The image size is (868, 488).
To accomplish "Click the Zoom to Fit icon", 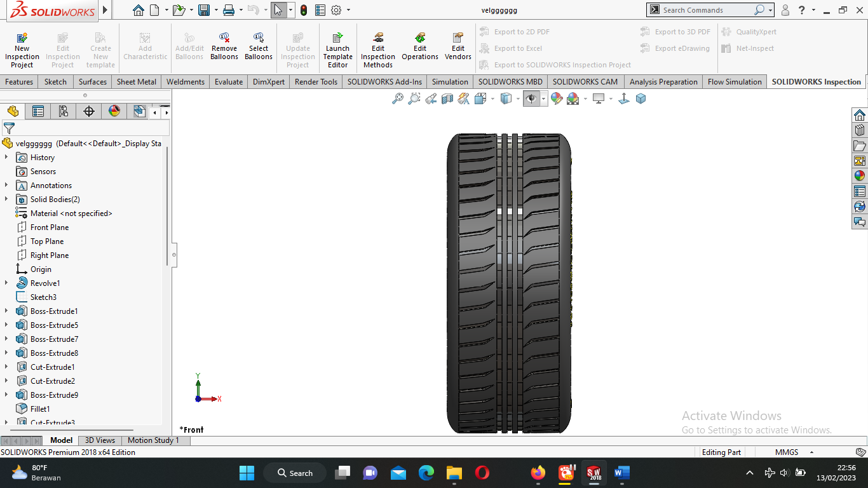I will [x=398, y=98].
